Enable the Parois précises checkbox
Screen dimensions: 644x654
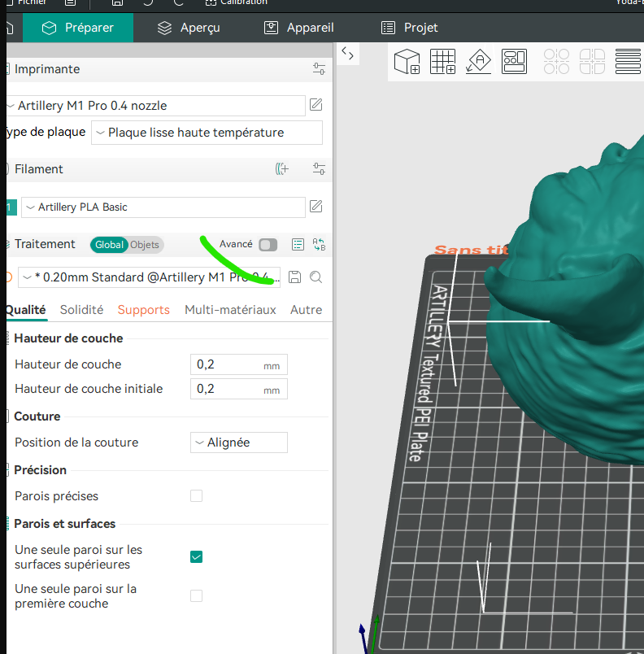196,496
